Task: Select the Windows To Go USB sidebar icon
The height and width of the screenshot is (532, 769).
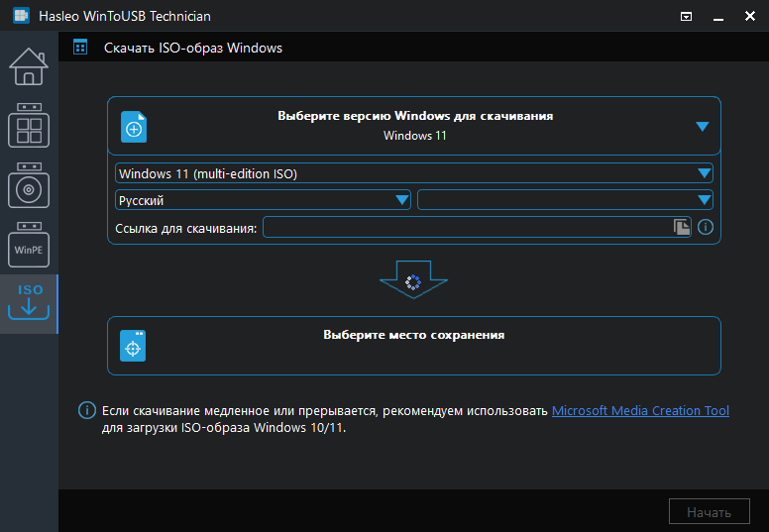Action: (29, 126)
